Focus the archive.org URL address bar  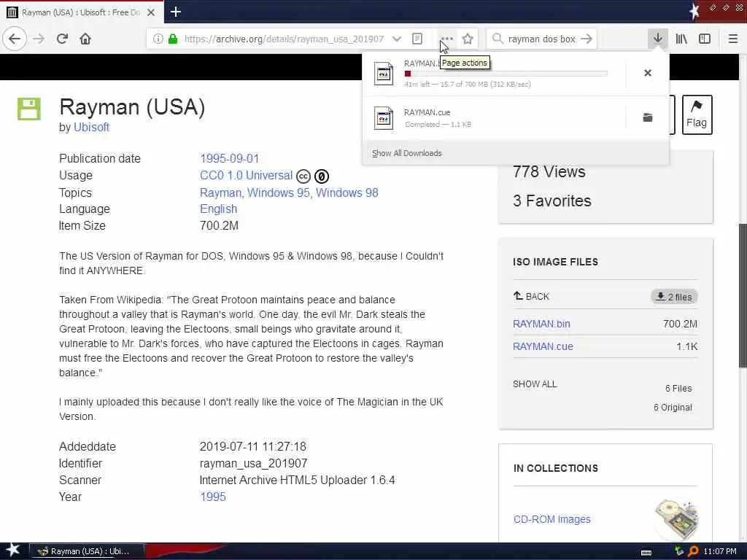284,39
